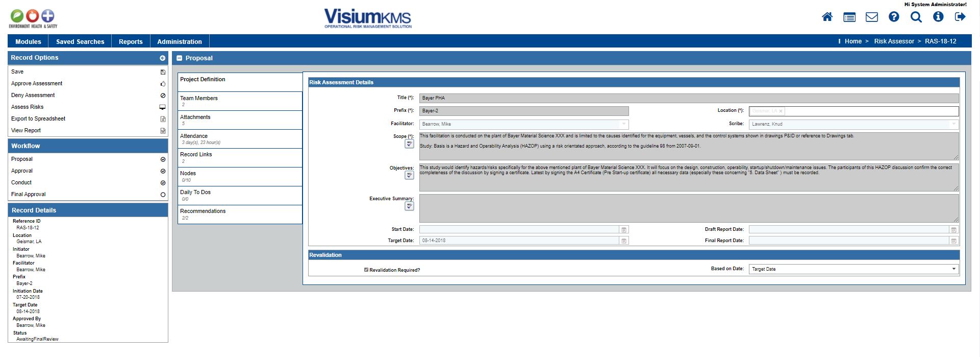Viewport: 980px width, 357px height.
Task: Select the Daily To Dos tab
Action: (240, 196)
